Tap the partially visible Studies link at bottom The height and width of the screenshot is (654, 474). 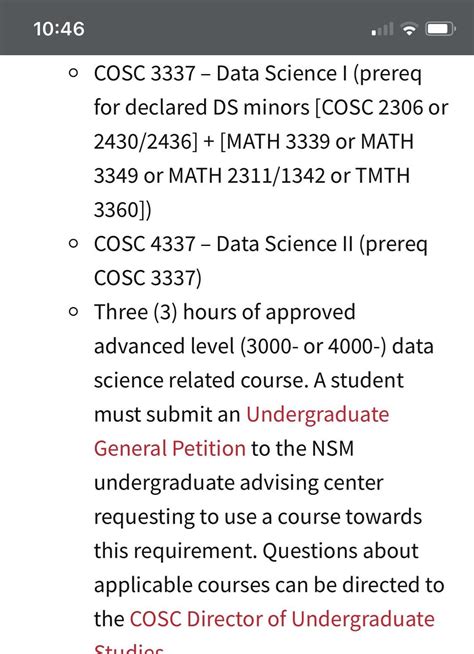[x=129, y=648]
